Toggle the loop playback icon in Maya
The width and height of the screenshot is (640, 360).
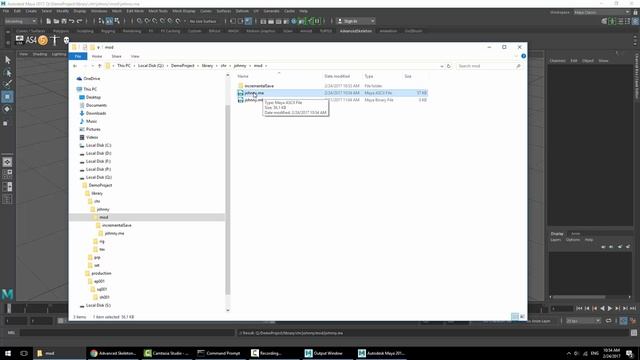tap(609, 321)
